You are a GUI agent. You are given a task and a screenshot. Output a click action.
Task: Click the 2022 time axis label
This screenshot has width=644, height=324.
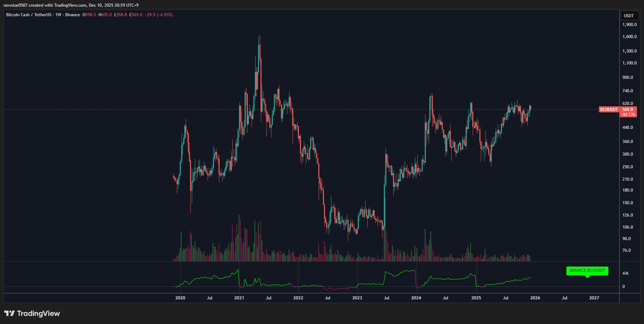[298, 298]
